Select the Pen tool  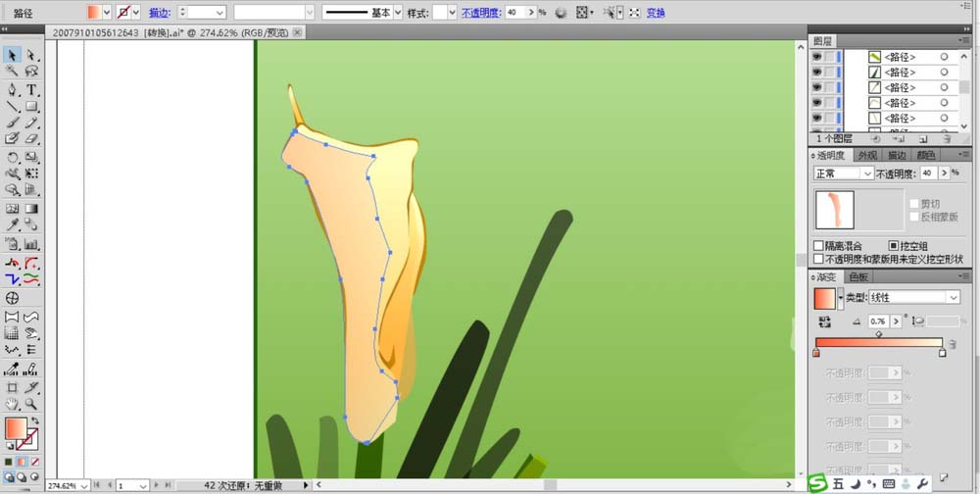12,90
